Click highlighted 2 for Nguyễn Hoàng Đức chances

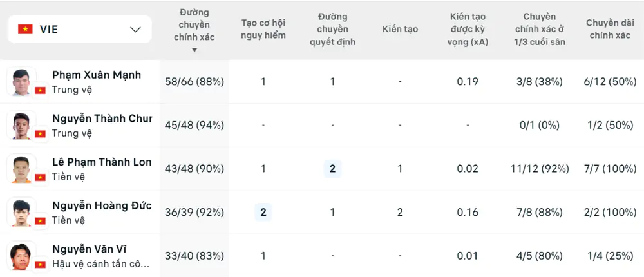(263, 213)
